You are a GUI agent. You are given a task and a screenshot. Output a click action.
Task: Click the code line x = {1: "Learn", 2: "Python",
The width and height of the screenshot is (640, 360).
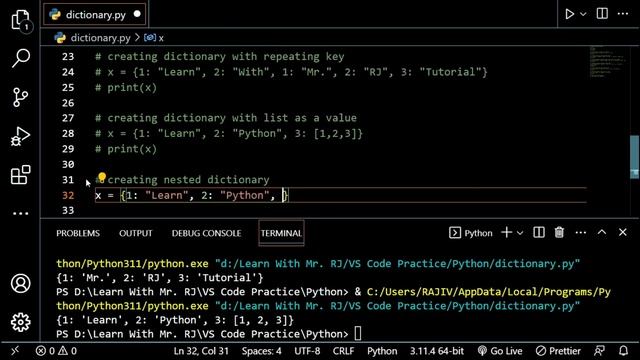(192, 195)
